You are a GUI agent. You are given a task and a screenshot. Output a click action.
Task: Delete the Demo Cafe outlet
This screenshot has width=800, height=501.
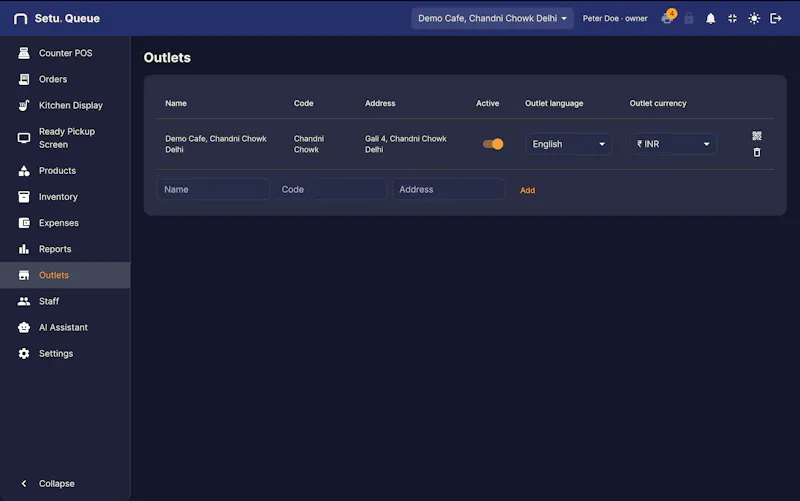pos(757,153)
